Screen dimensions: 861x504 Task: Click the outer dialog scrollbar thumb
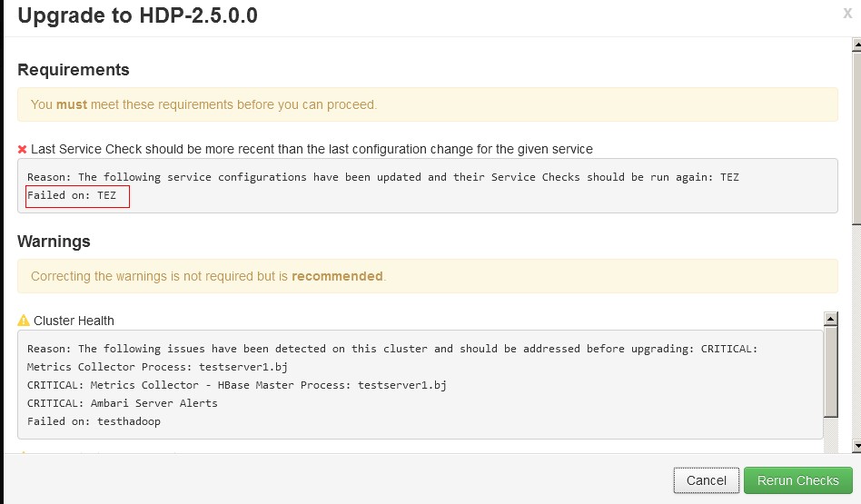856,136
